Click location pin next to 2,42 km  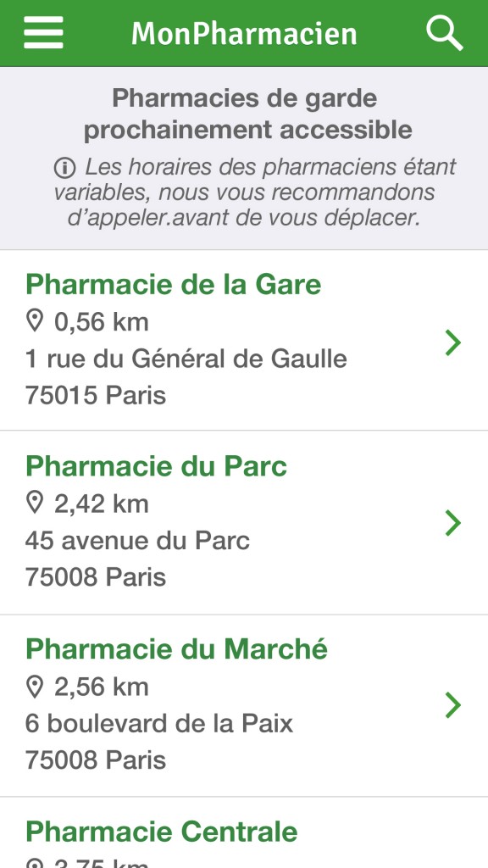tap(35, 504)
